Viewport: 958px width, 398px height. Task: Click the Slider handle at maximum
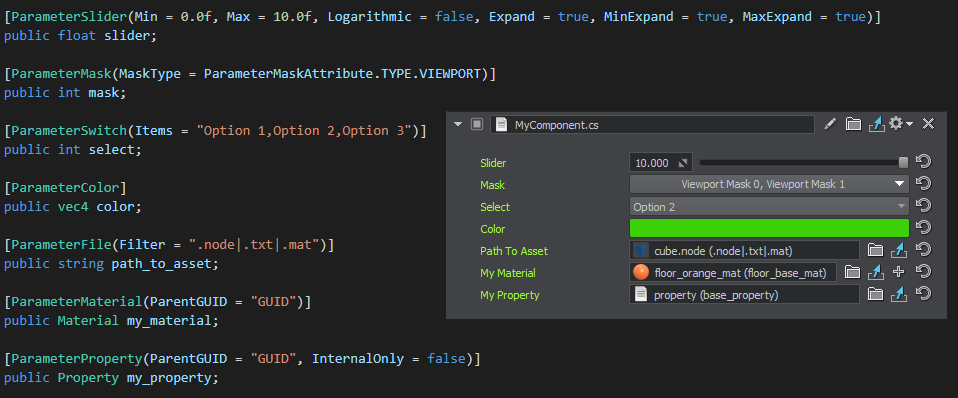point(903,162)
